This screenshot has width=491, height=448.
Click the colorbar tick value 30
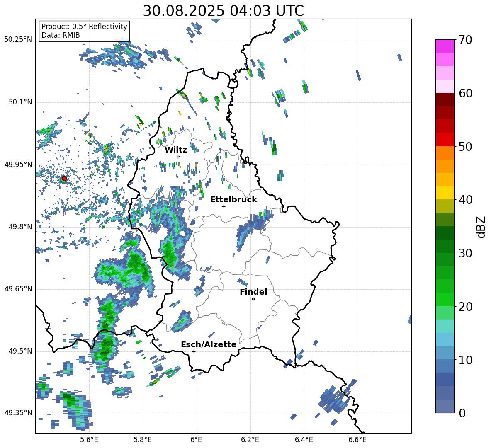point(465,253)
